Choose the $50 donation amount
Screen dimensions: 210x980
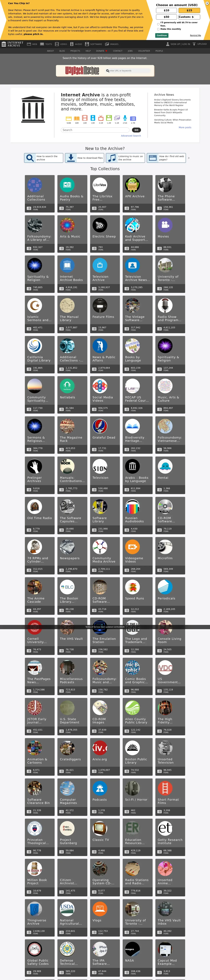click(x=166, y=17)
